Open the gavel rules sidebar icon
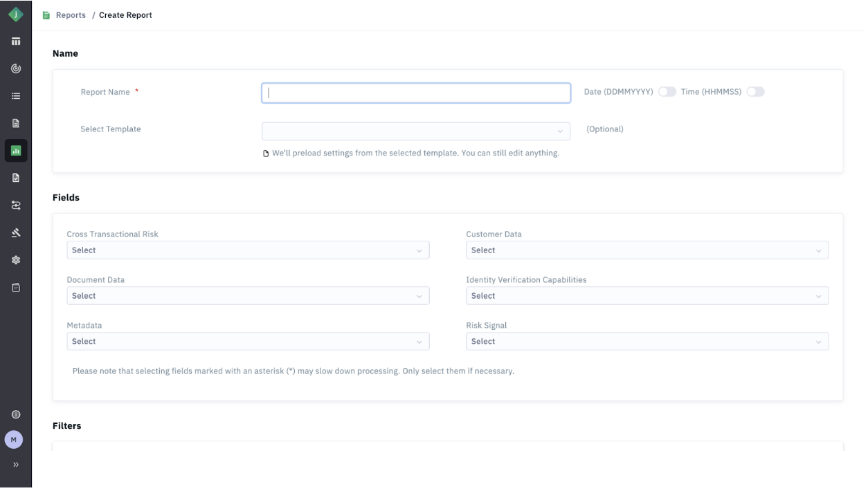The width and height of the screenshot is (868, 491). tap(15, 233)
